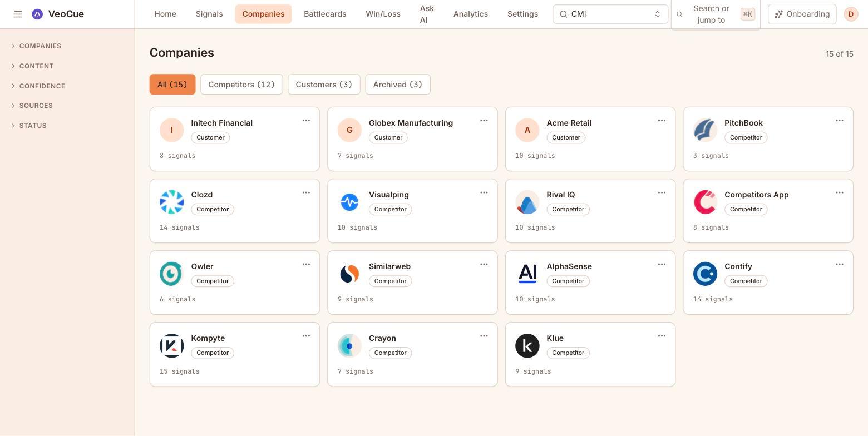
Task: Click the Visualping company logo
Action: [x=349, y=202]
